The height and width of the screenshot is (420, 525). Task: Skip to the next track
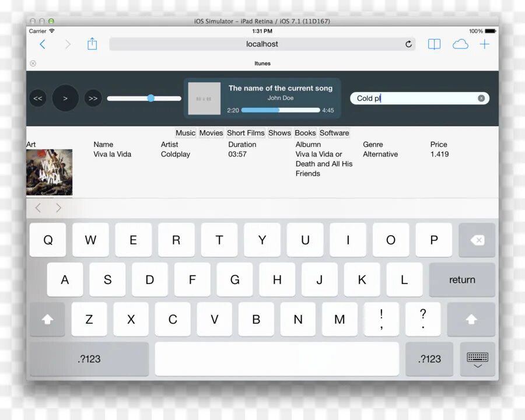pos(93,98)
